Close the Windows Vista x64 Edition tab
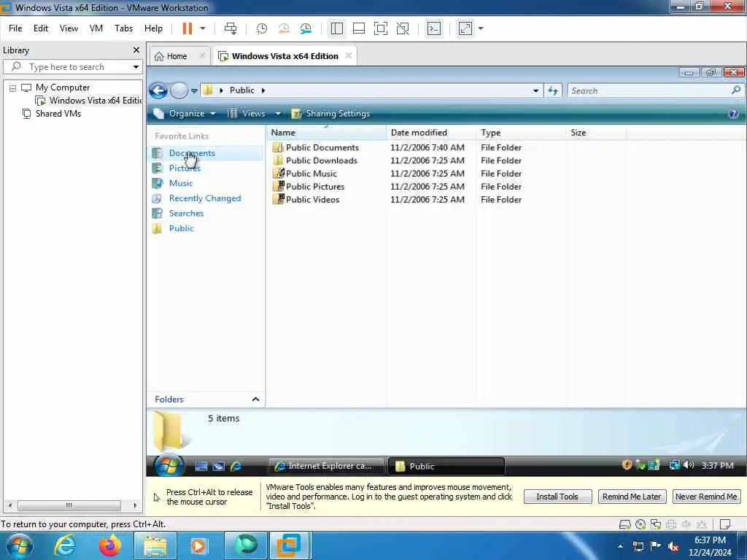This screenshot has height=560, width=747. pos(349,55)
